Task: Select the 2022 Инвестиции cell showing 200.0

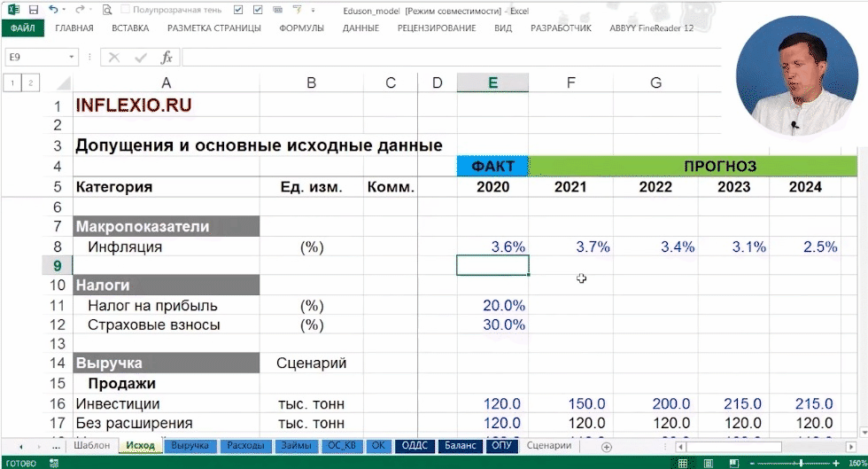Action: [655, 403]
